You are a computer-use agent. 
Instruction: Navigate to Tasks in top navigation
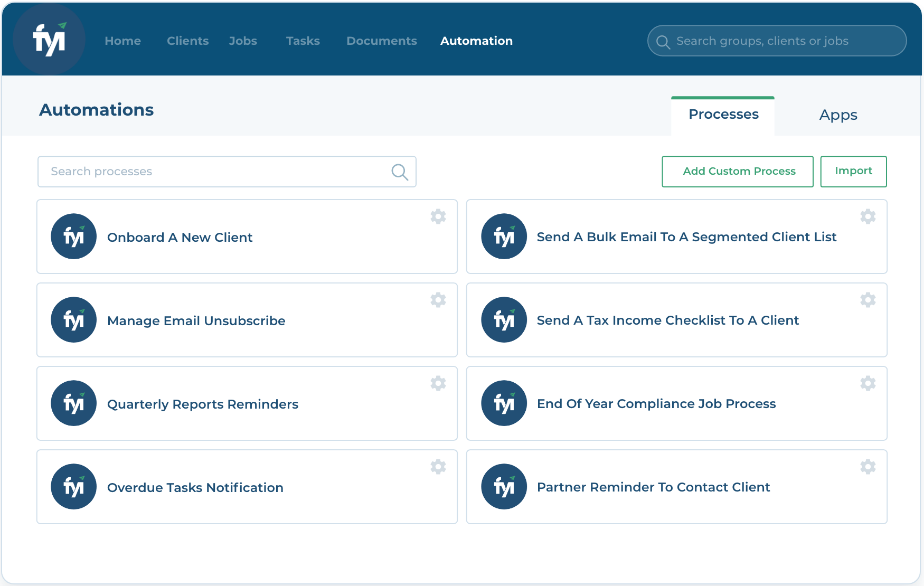click(303, 41)
